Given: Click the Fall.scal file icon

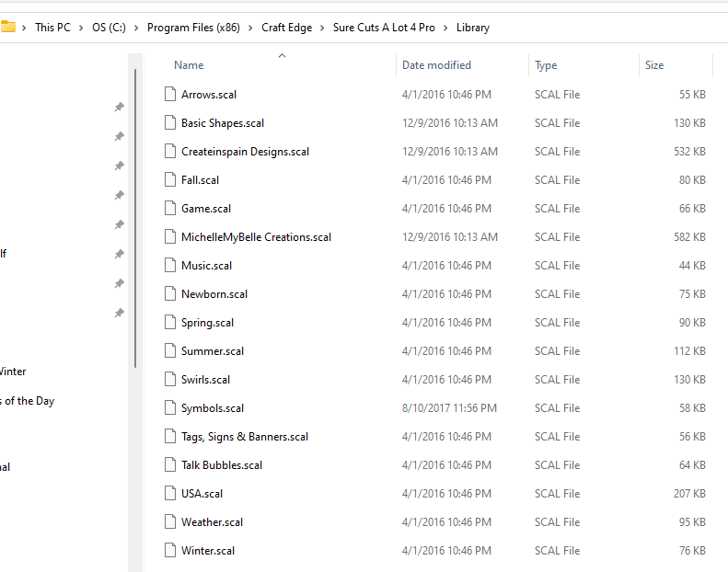Looking at the screenshot, I should tap(170, 179).
